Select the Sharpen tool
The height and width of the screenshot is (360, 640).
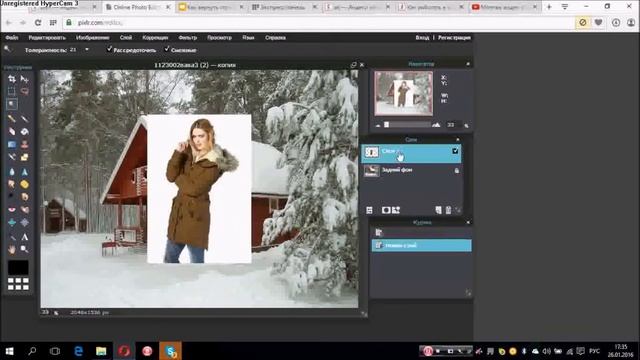click(x=24, y=172)
